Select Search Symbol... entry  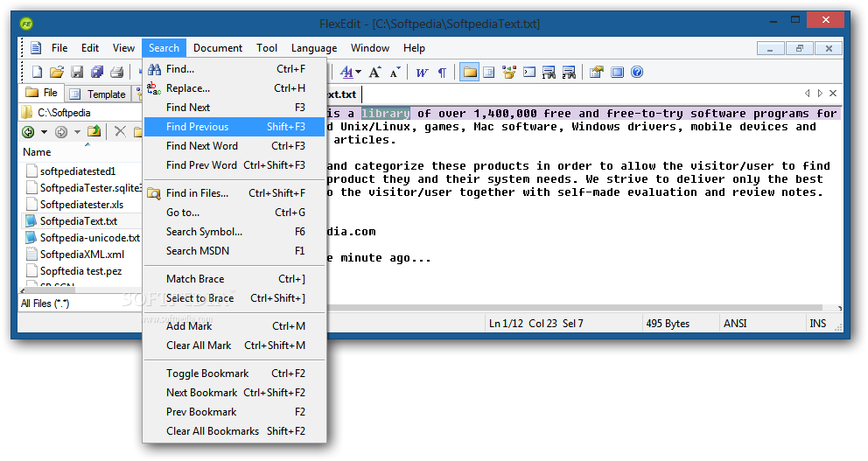coord(234,232)
